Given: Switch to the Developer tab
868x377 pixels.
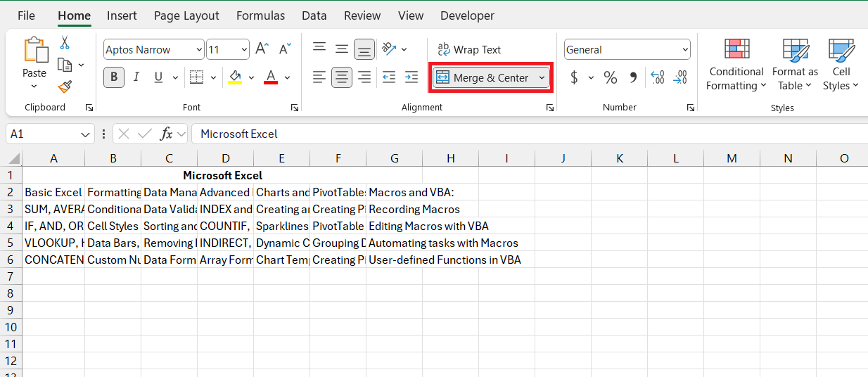Looking at the screenshot, I should point(467,15).
